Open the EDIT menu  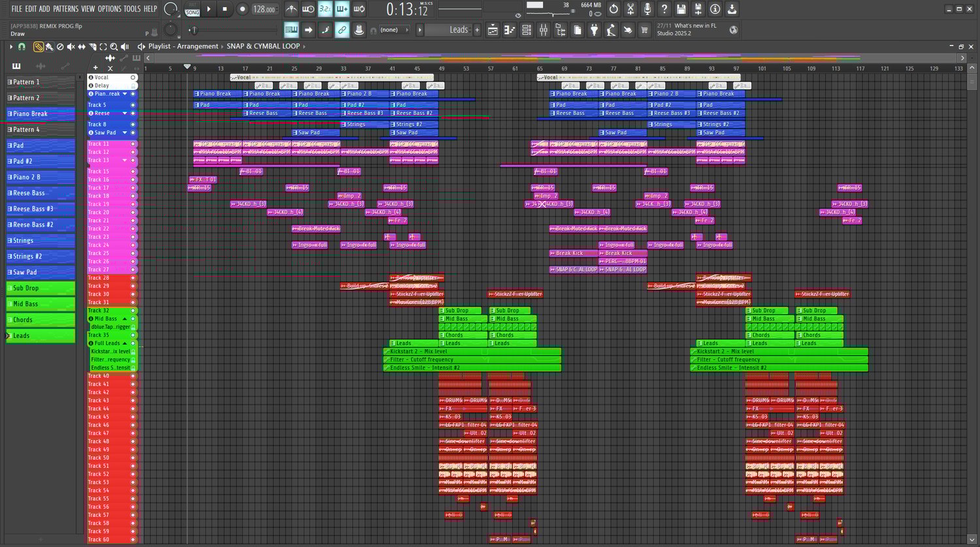pos(31,9)
